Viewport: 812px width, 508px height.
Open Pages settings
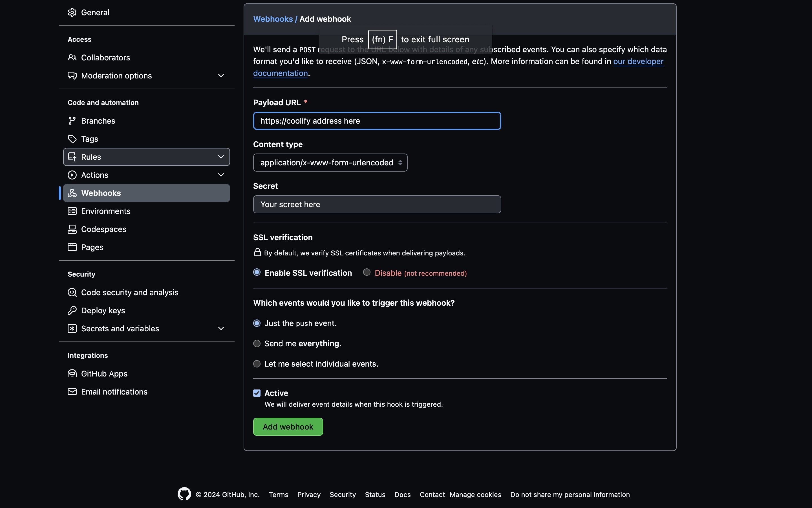(x=146, y=247)
